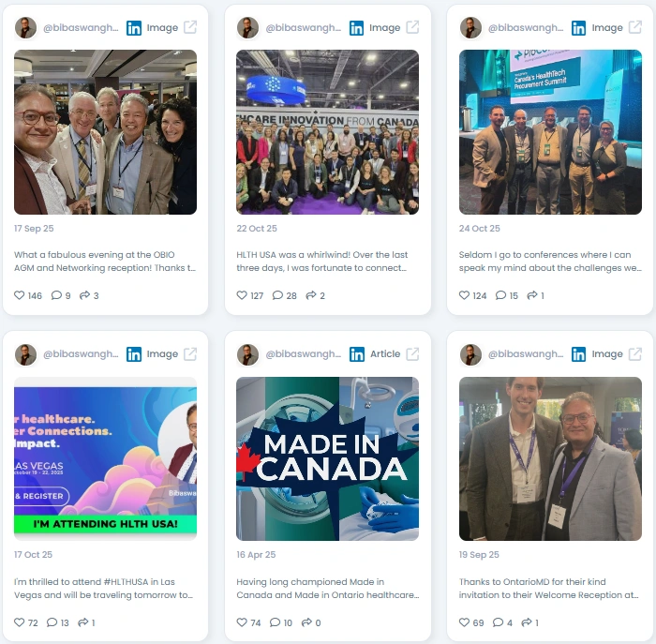Open the Healthcare Innovation from Canada group photo
656x644 pixels.
pos(328,132)
